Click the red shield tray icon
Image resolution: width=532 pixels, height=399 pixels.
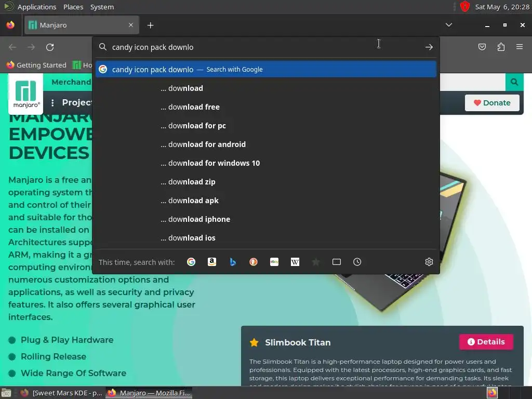point(465,6)
